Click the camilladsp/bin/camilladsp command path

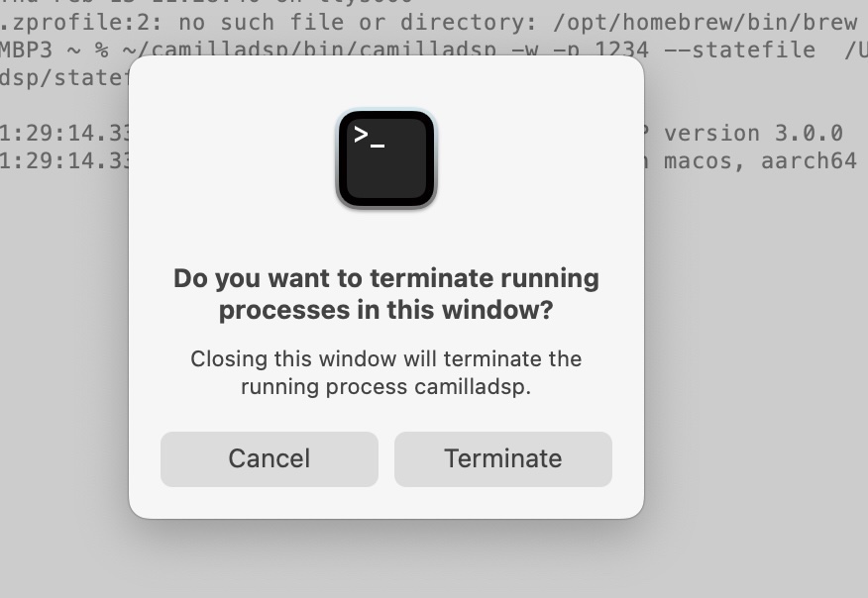pyautogui.click(x=309, y=50)
